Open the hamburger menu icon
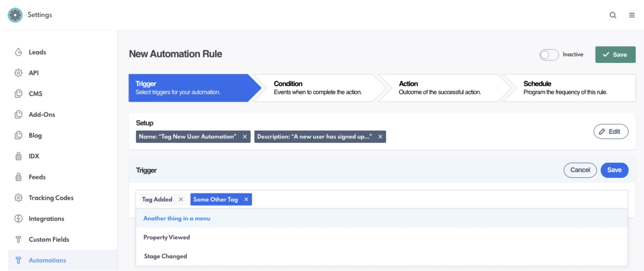 tap(632, 15)
